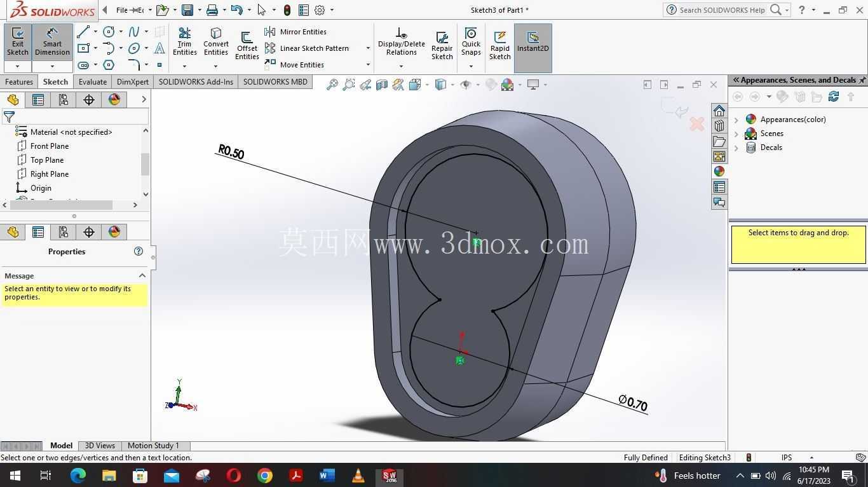Screen dimensions: 868x487
Task: Expand the Trim Entities dropdown
Action: coord(184,66)
